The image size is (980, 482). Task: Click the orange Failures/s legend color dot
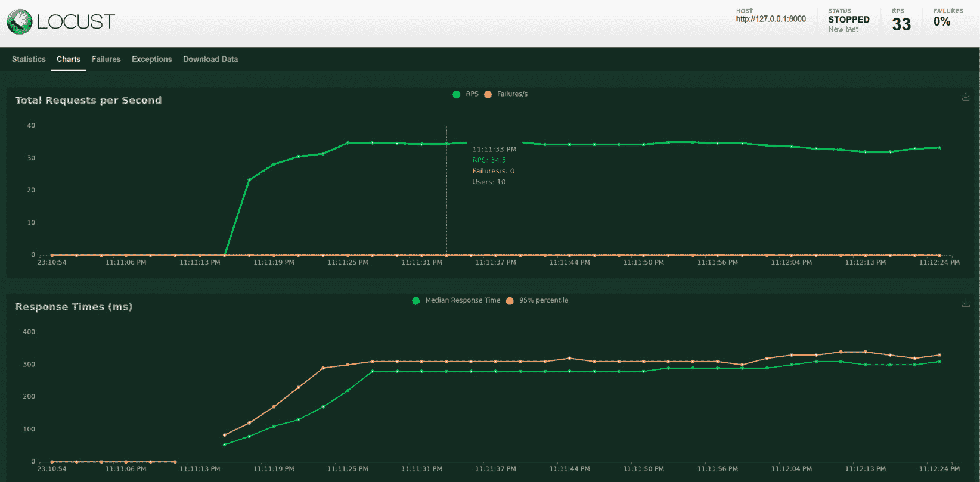pos(488,94)
